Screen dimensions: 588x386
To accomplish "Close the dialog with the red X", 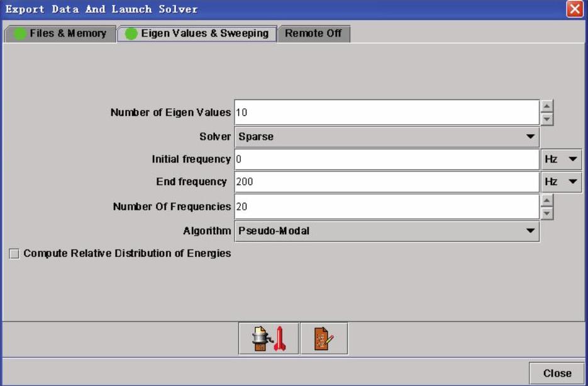I will coord(574,9).
